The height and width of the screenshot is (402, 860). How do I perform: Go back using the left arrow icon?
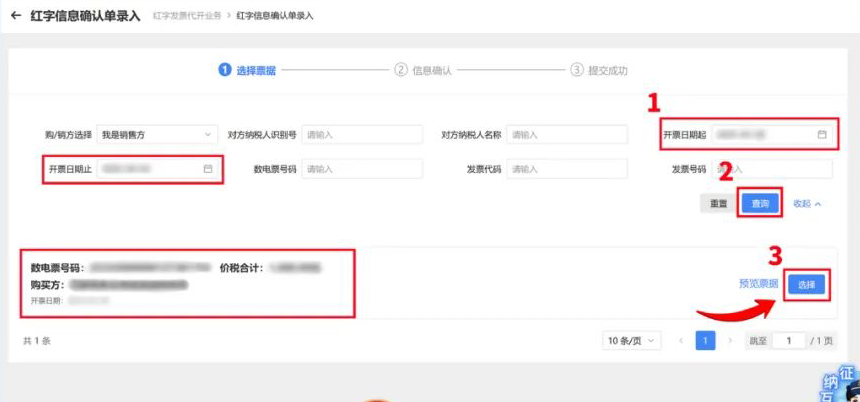click(15, 15)
